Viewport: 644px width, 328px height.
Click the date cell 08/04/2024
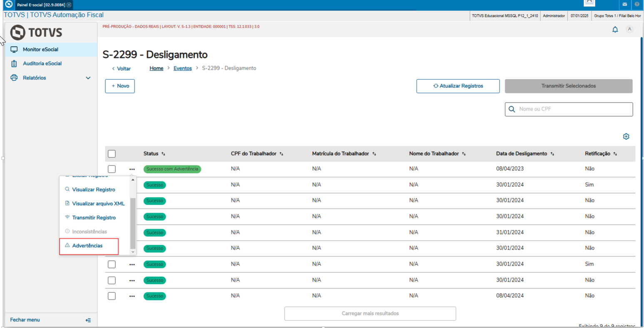click(x=510, y=296)
